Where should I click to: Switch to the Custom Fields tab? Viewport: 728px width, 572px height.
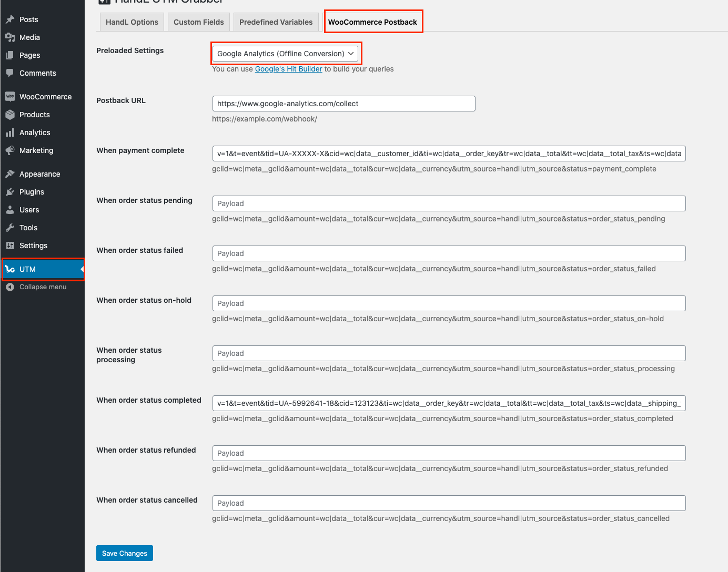pos(198,22)
